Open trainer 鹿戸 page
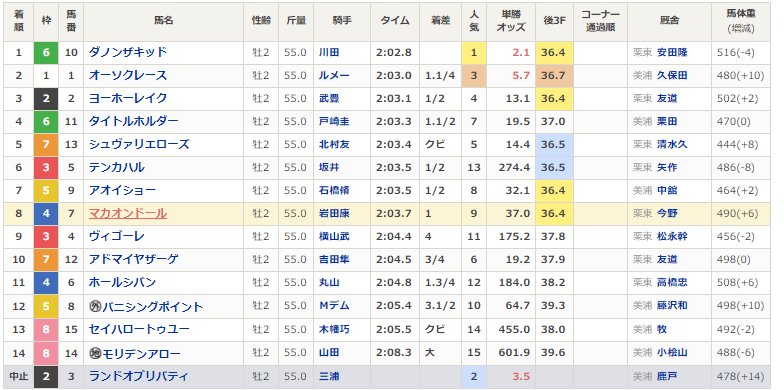Screen dimensions: 784x390 [x=667, y=376]
